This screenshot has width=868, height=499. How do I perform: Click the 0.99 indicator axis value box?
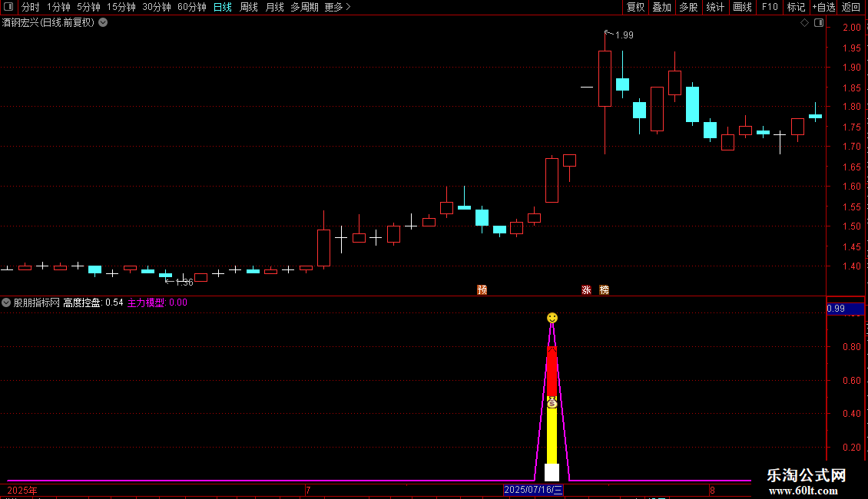(845, 309)
